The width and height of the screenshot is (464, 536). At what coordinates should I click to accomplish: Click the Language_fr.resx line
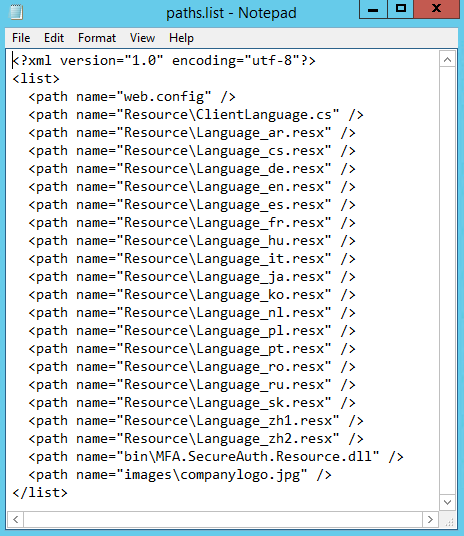[192, 223]
